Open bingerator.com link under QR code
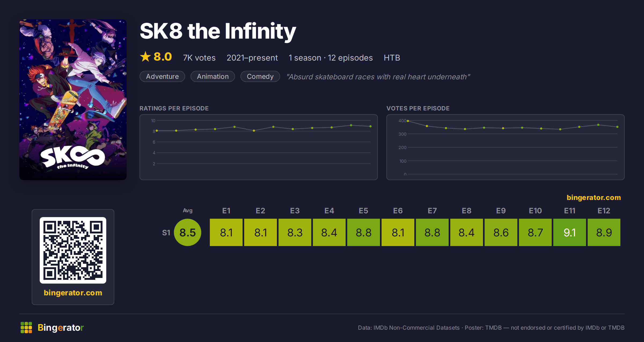644x342 pixels. (x=73, y=293)
